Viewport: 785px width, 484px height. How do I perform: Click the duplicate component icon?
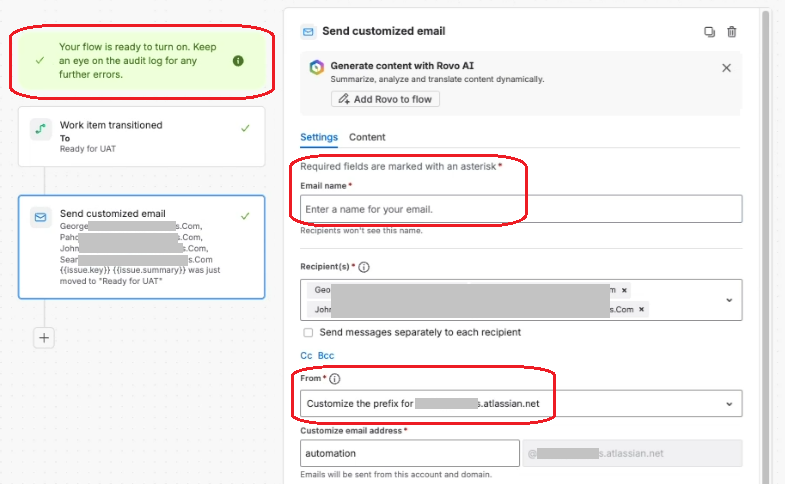click(x=709, y=32)
